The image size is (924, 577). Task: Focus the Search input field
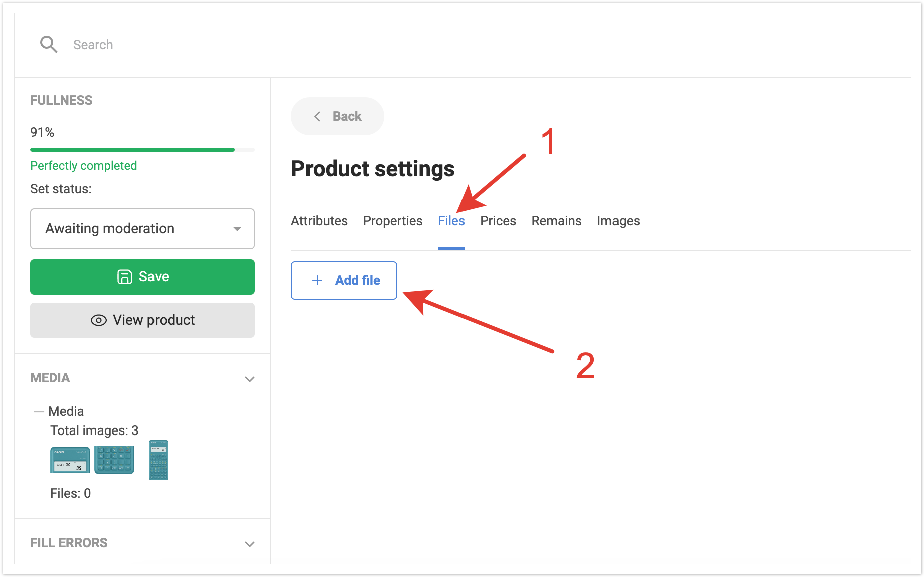[201, 45]
